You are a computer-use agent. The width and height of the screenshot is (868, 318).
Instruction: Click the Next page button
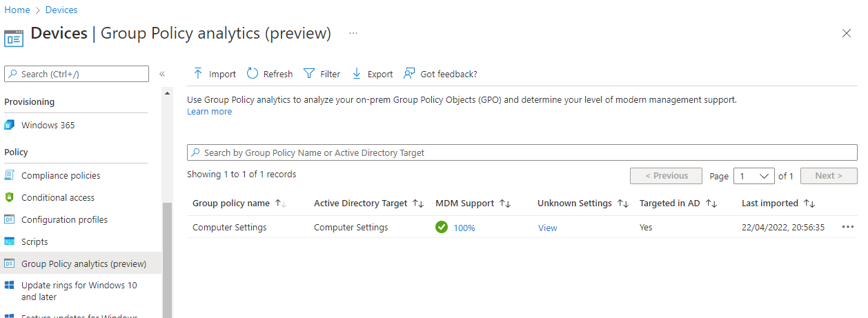click(x=829, y=176)
